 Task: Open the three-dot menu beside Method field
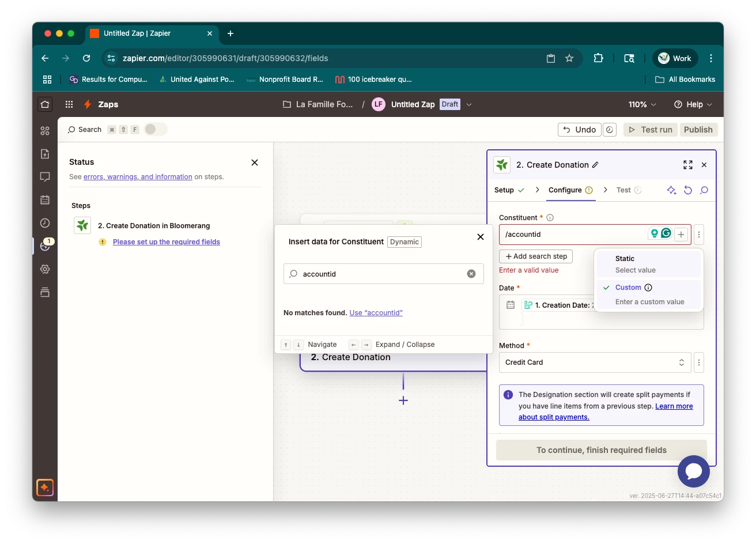[x=699, y=362]
